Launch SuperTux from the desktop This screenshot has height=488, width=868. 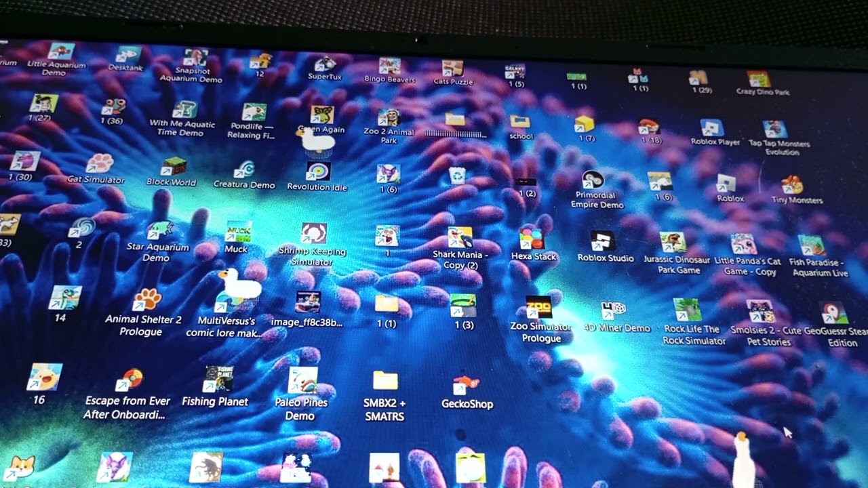point(326,64)
